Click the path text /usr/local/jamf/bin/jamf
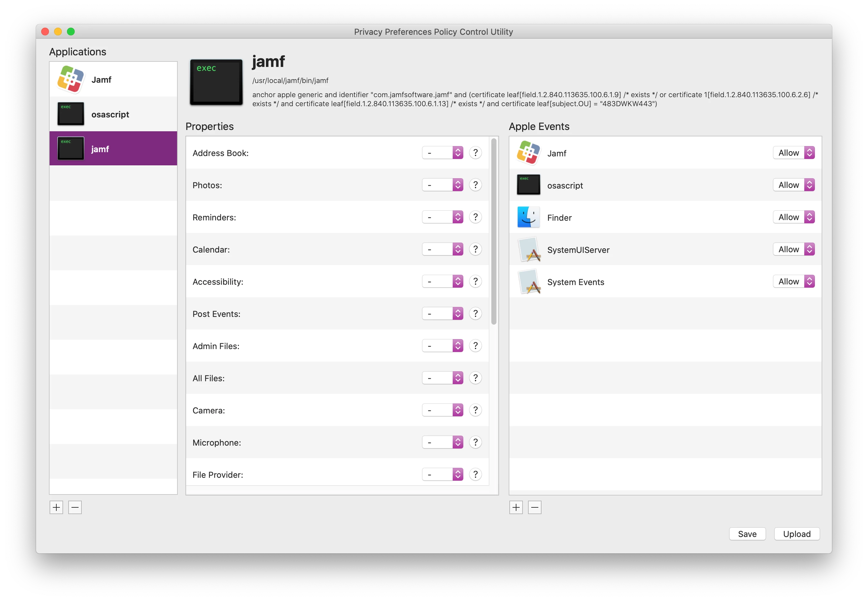 (x=290, y=80)
